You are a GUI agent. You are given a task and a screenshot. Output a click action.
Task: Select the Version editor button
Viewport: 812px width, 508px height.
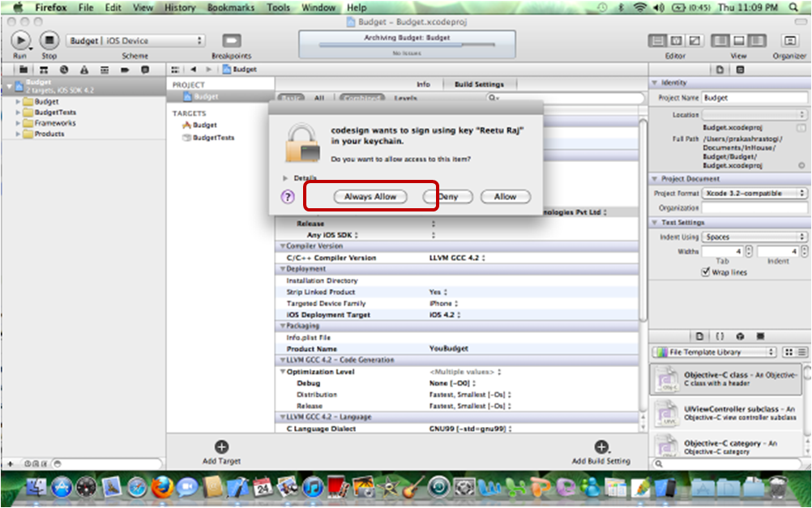[x=695, y=41]
